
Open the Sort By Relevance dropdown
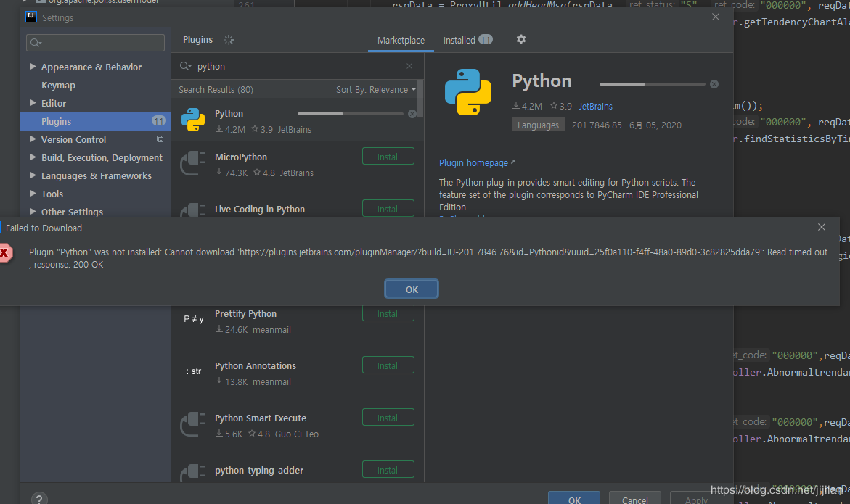coord(376,89)
